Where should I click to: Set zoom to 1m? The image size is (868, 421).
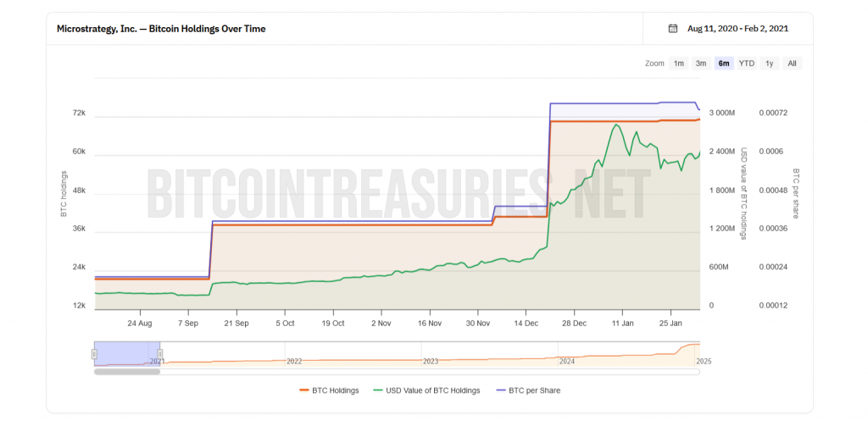(x=678, y=64)
